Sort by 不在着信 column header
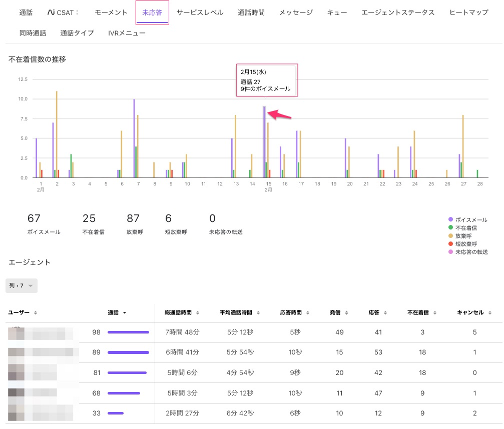Viewport: 504px width, 429px height. click(422, 312)
